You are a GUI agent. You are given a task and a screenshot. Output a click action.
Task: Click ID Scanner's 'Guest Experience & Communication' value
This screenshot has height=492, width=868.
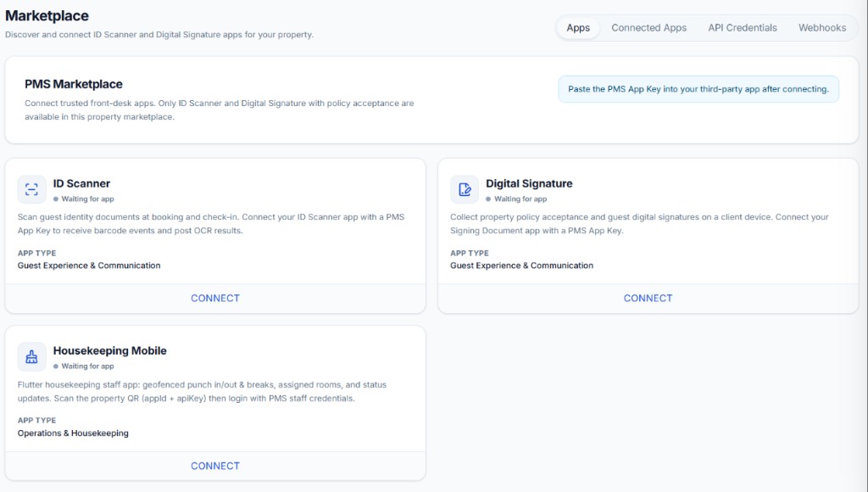point(89,266)
